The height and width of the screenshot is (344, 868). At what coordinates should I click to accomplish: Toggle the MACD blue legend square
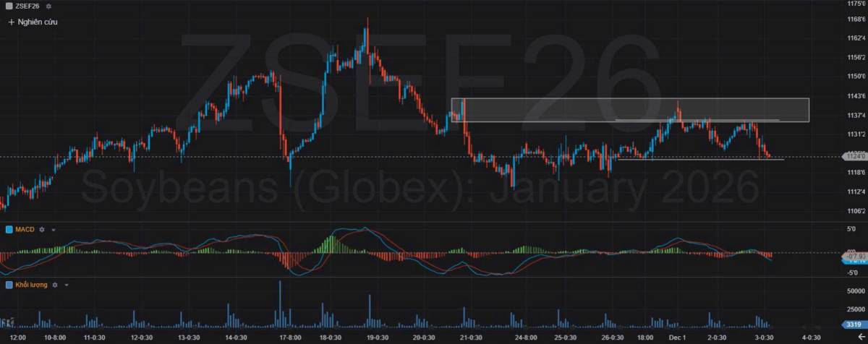point(9,229)
